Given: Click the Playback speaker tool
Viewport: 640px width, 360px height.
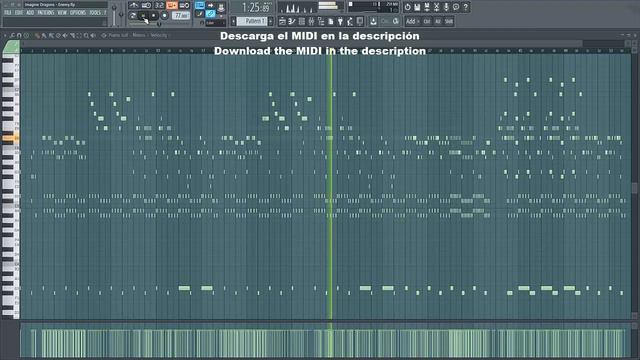Looking at the screenshot, I should [93, 36].
